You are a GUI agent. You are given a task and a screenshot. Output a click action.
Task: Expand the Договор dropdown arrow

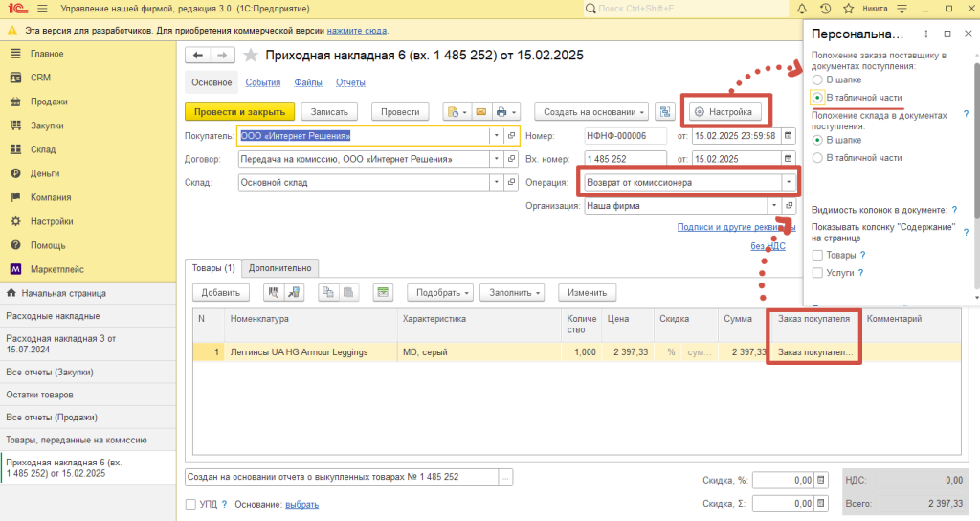497,159
